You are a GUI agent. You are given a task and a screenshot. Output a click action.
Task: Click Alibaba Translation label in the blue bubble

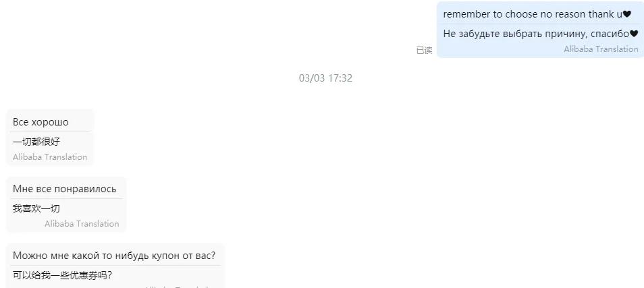[601, 49]
